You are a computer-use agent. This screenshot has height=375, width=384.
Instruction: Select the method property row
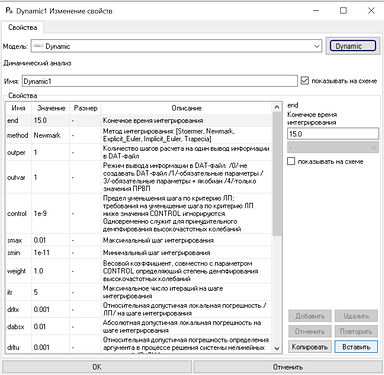[x=139, y=135]
